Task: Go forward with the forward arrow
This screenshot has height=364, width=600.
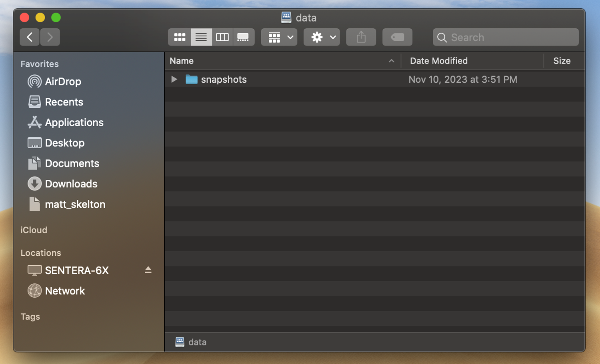Action: [x=50, y=37]
